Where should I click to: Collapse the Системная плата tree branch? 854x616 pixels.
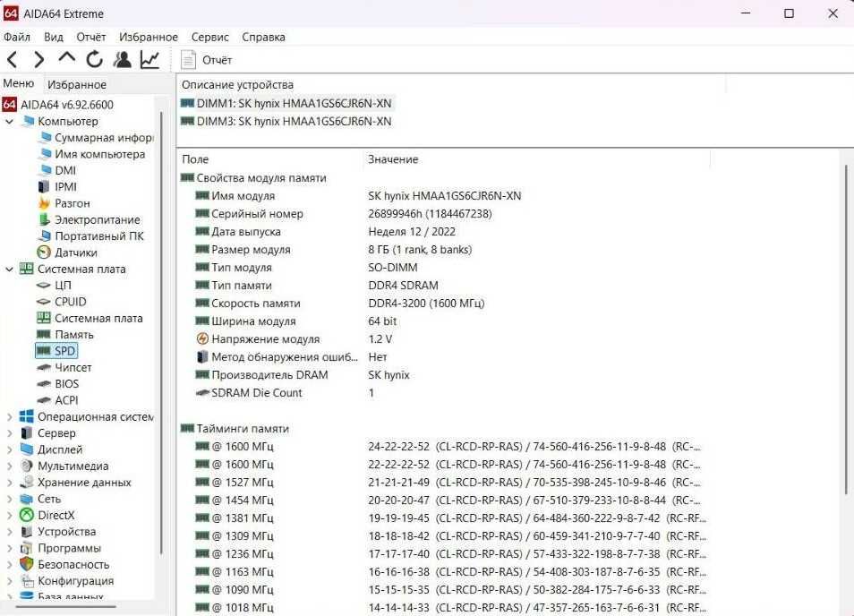click(x=9, y=269)
